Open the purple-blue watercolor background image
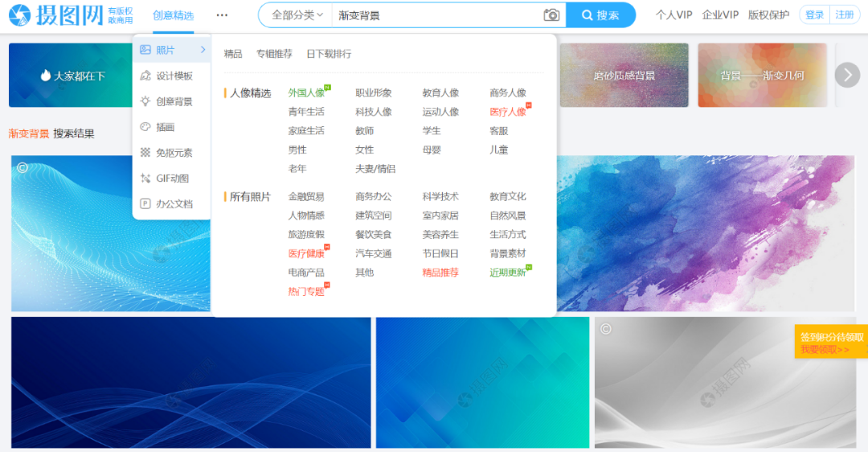 pos(706,233)
